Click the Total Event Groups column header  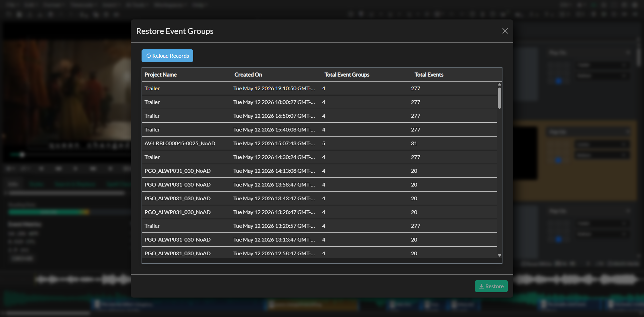347,74
